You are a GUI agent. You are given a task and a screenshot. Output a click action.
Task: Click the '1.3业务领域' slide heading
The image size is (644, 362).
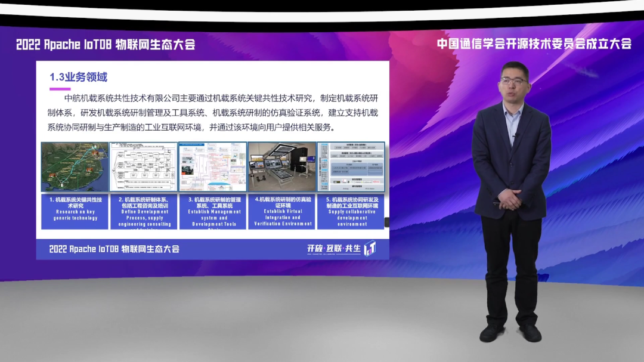[79, 78]
